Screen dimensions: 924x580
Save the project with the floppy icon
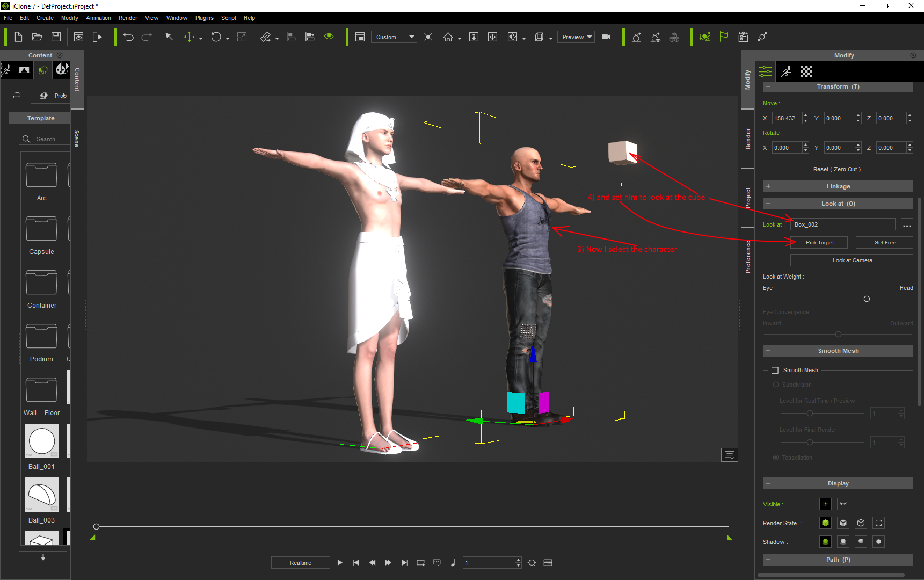pyautogui.click(x=56, y=37)
